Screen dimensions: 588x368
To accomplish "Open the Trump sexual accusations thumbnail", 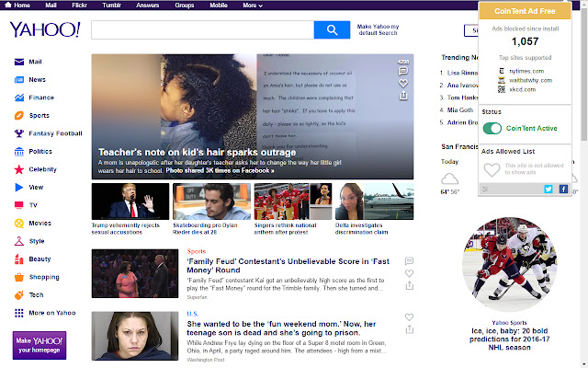I will pyautogui.click(x=130, y=201).
